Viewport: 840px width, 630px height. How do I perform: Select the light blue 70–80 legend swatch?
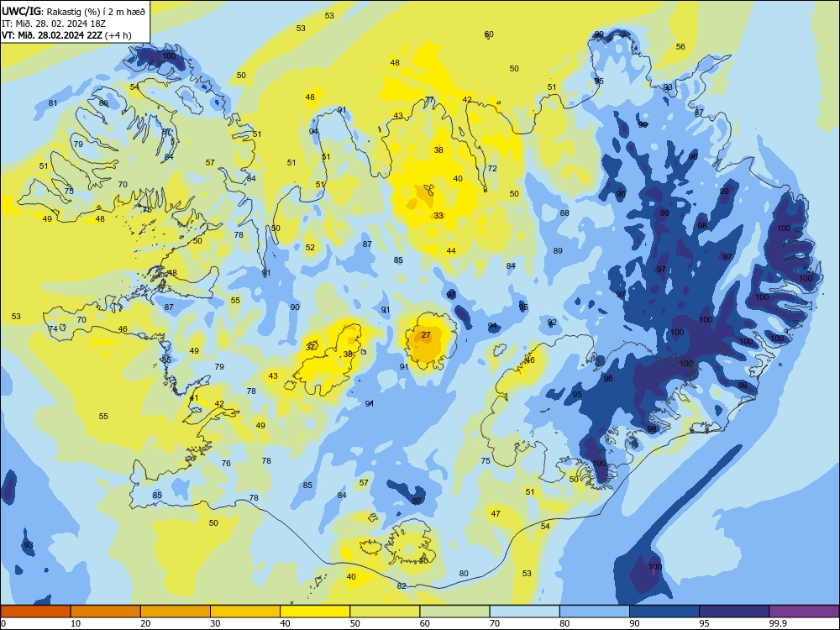524,612
